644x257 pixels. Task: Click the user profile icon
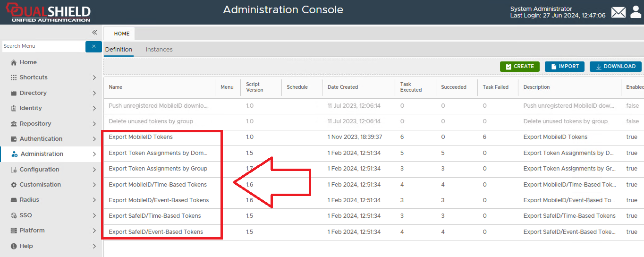[636, 12]
